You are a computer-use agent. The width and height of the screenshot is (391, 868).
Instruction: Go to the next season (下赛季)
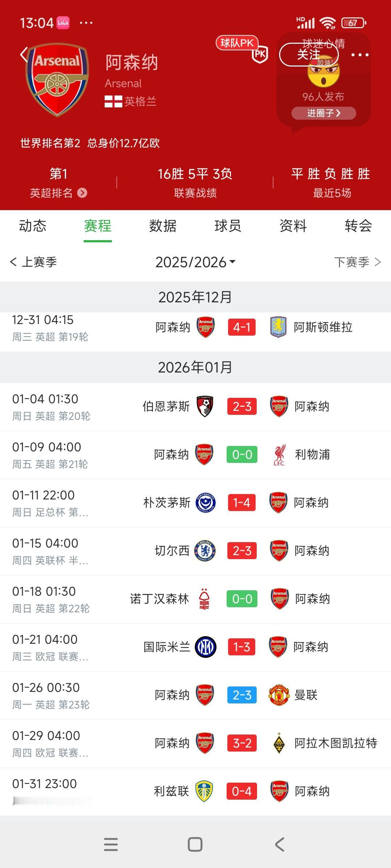coord(357,262)
